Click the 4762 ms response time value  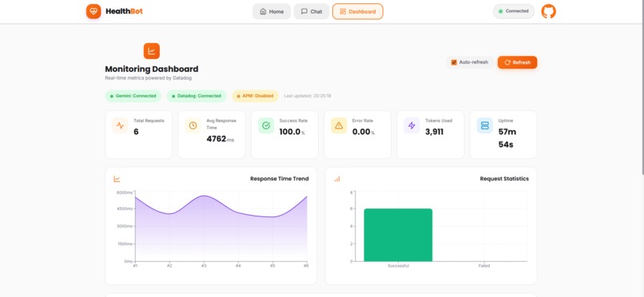click(221, 139)
